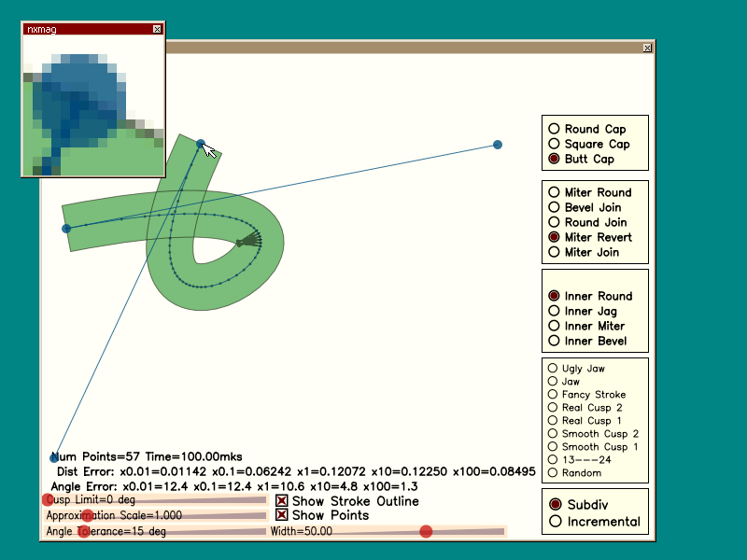Pick the Random preset

coord(574,473)
